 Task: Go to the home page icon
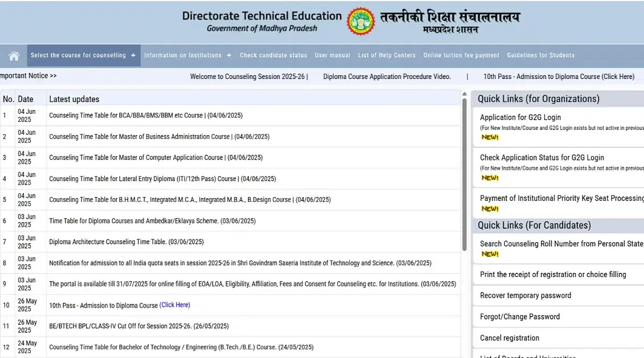tap(14, 56)
